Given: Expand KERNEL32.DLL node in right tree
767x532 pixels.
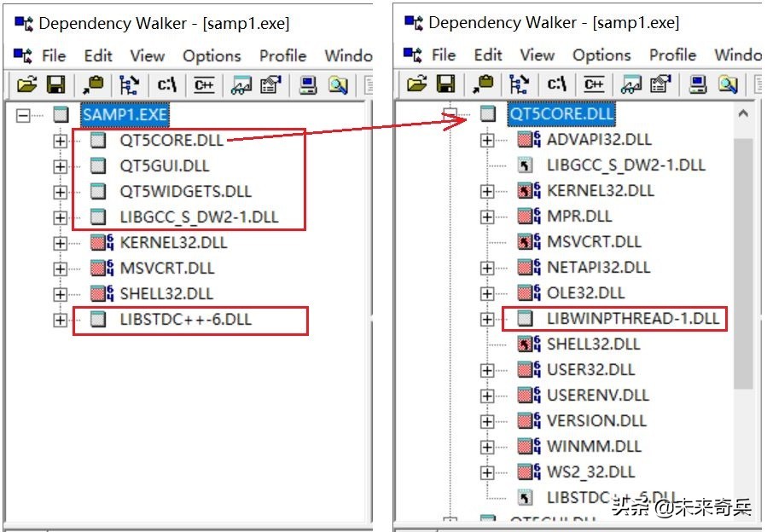Looking at the screenshot, I should (x=486, y=192).
